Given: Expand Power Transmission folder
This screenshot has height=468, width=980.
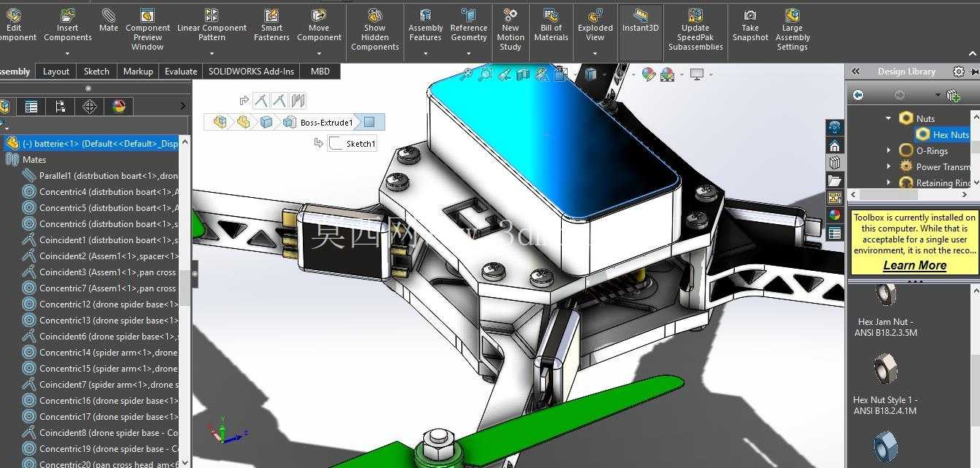Looking at the screenshot, I should point(888,166).
